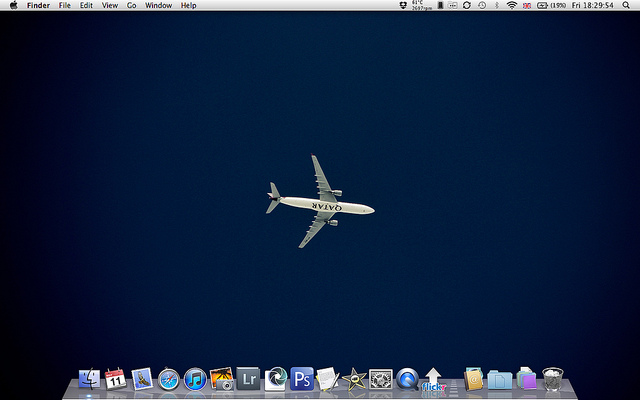Open Finder from the Dock
Image resolution: width=640 pixels, height=400 pixels.
[x=89, y=379]
